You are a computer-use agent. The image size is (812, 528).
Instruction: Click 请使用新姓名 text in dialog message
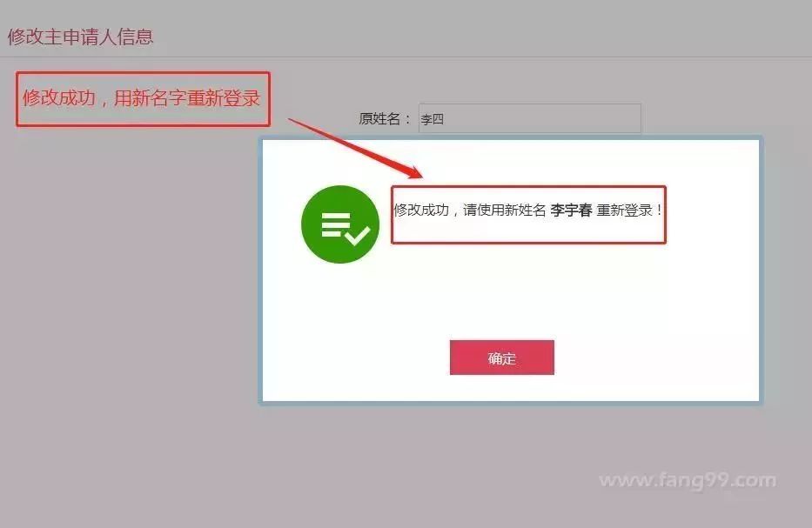[505, 210]
